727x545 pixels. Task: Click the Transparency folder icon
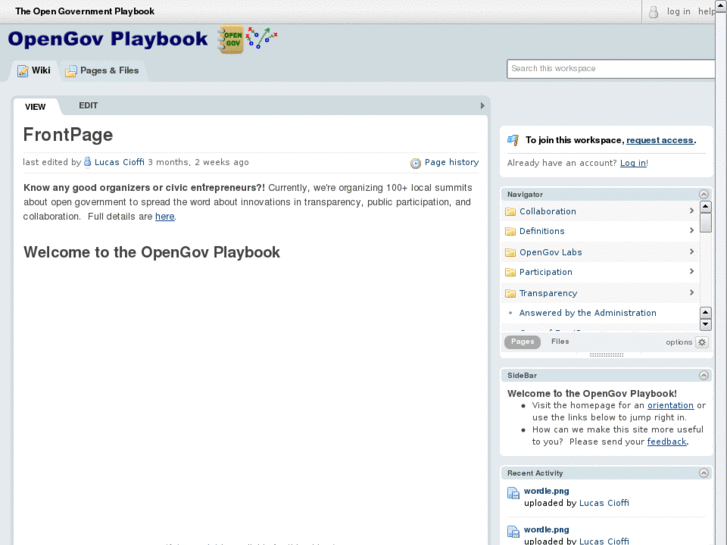(x=510, y=293)
